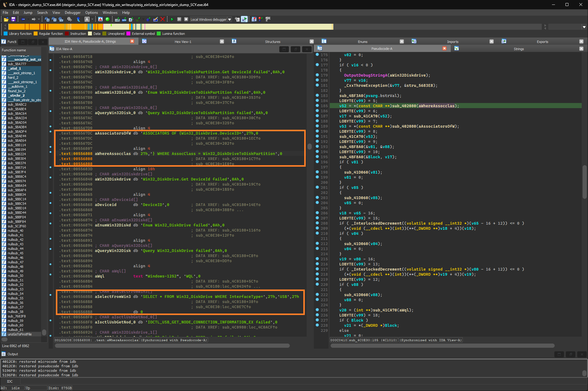This screenshot has height=391, width=588.
Task: Click the red warning triangle icon
Action: (100, 19)
